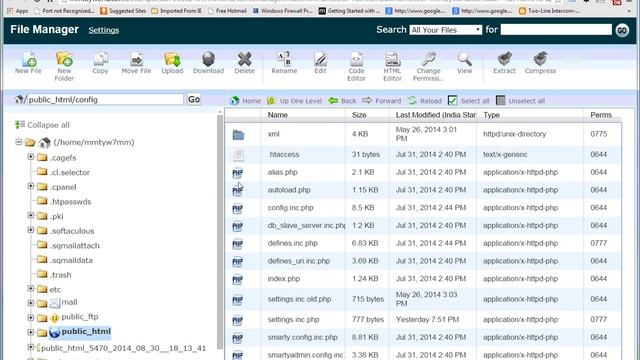The width and height of the screenshot is (640, 360).
Task: Expand the etc folder
Action: (31, 289)
